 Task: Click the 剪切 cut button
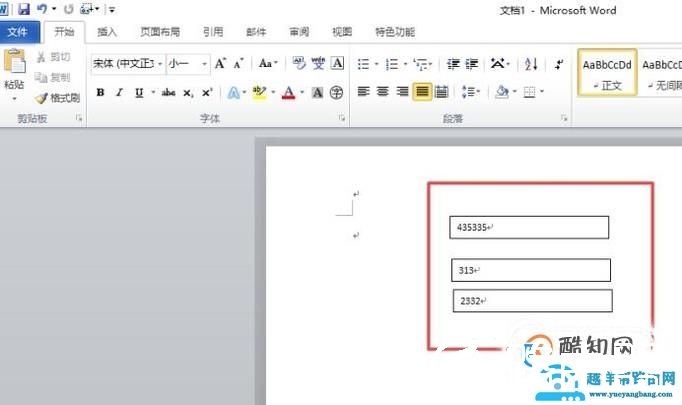tap(53, 57)
